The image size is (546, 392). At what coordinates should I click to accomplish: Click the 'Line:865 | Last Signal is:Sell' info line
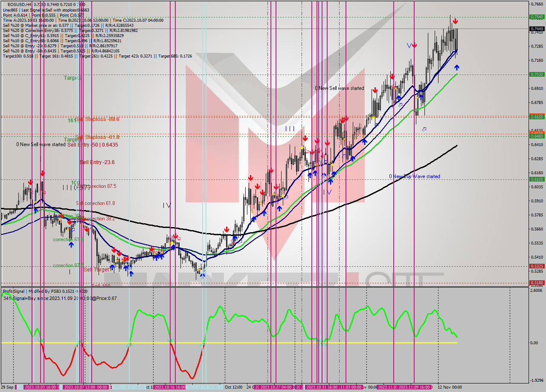click(46, 9)
